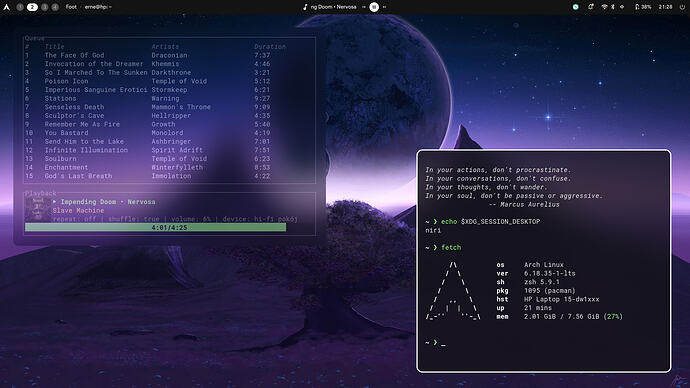Click the 21:28 clock
Viewport: 690px width, 388px height.
[x=665, y=7]
